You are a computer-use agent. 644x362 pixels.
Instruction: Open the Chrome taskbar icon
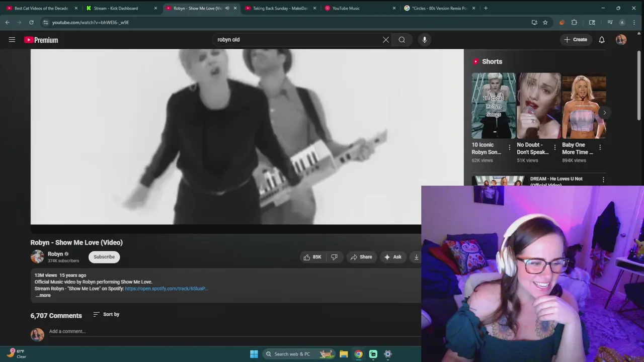(358, 354)
